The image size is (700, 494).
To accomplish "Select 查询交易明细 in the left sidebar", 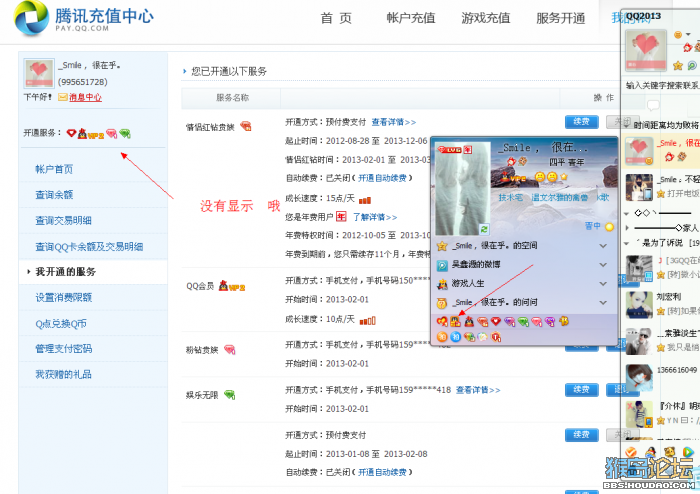I will click(63, 220).
